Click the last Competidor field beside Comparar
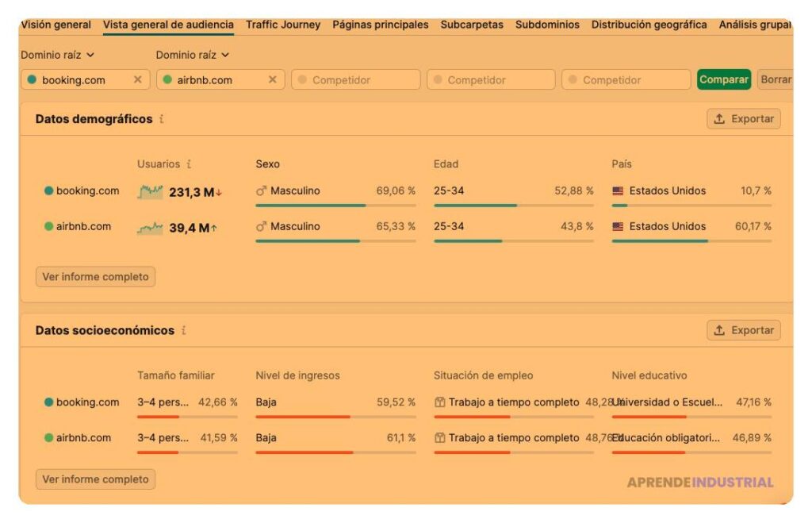This screenshot has height=523, width=812. (626, 80)
